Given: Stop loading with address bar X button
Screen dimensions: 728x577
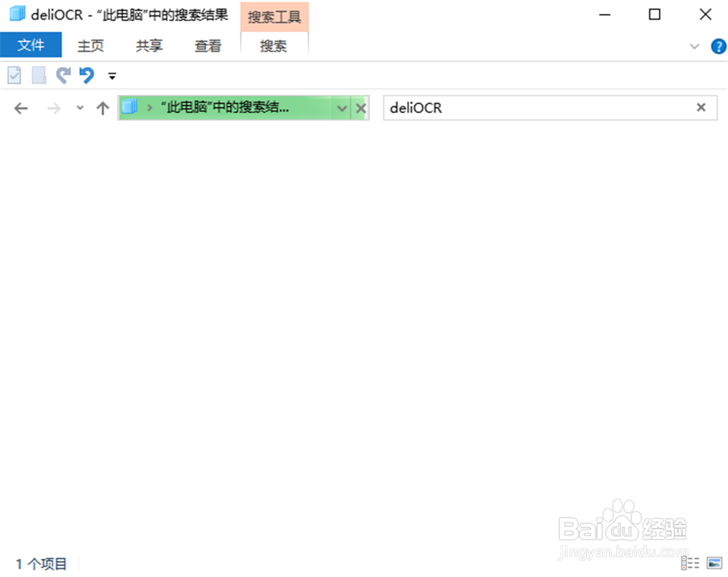Looking at the screenshot, I should tap(361, 109).
